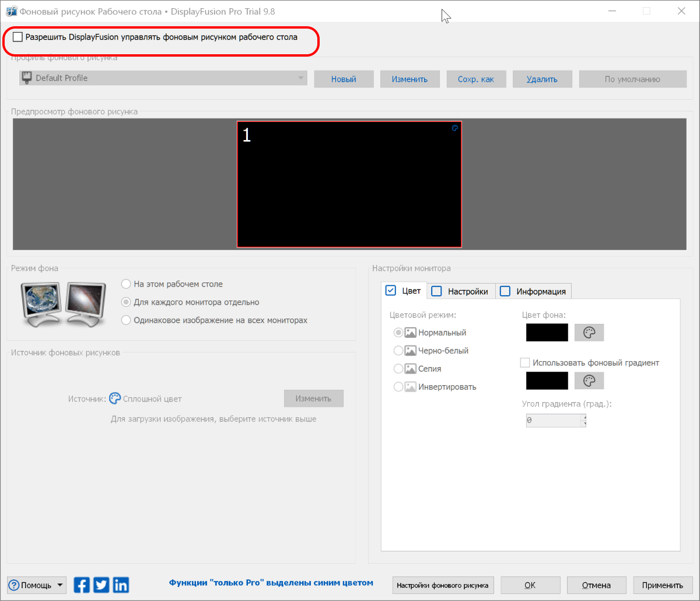Open DisplayFusion Twitter page icon
This screenshot has height=601, width=700.
point(101,585)
